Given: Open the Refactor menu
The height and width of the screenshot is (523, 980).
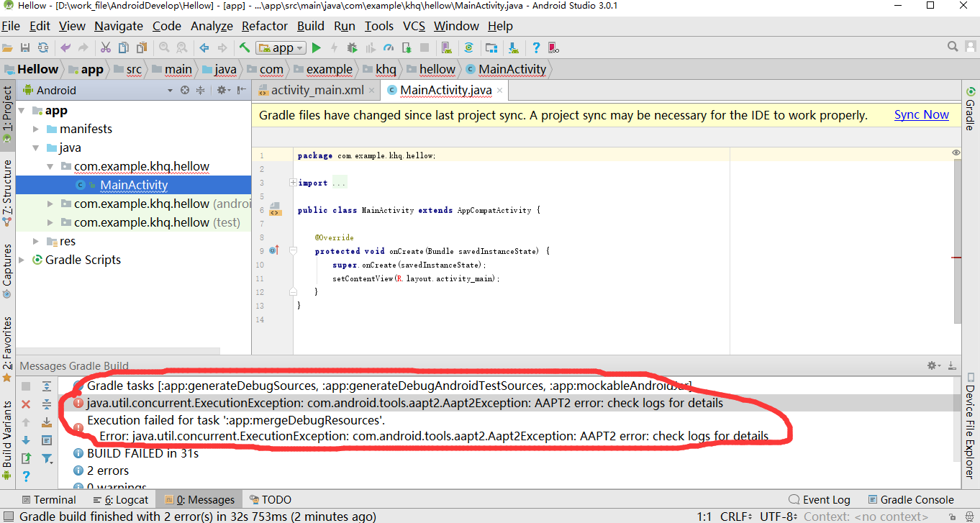Looking at the screenshot, I should 265,26.
